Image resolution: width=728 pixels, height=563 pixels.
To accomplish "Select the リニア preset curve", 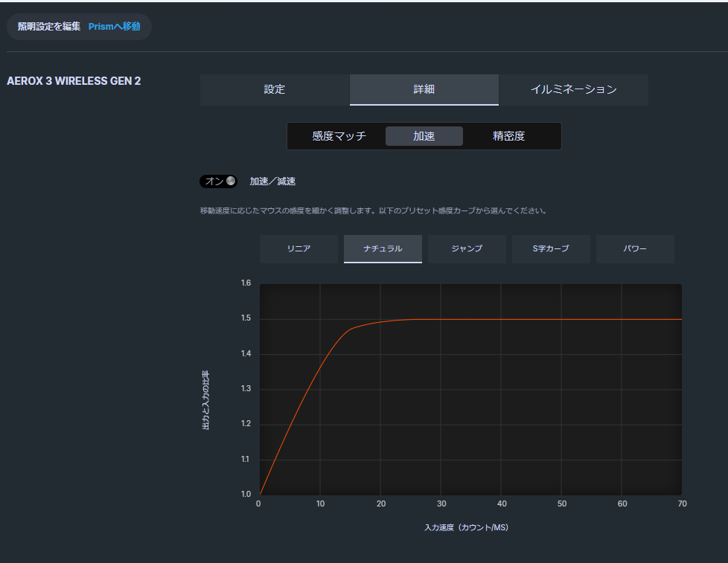I will pos(298,249).
